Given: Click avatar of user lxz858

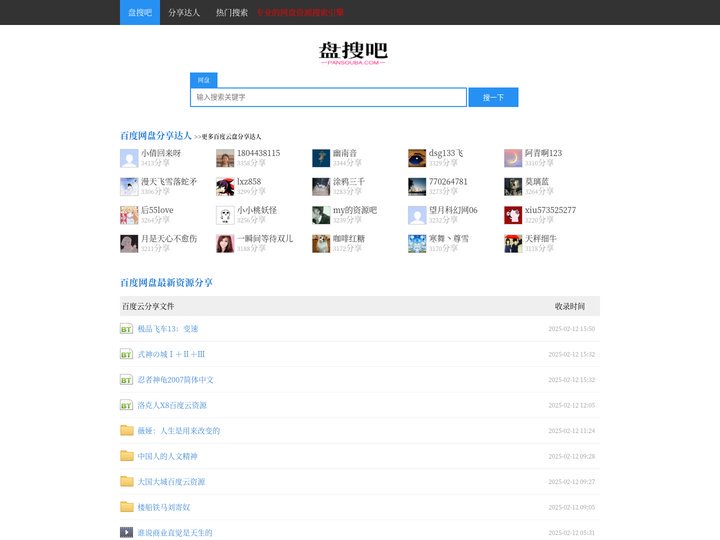Looking at the screenshot, I should coord(225,187).
